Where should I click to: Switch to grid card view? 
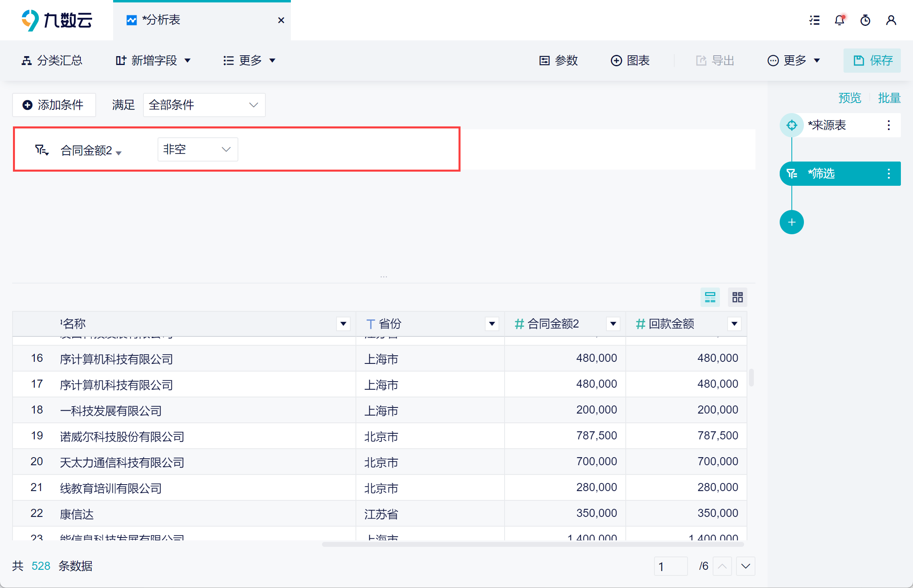737,297
